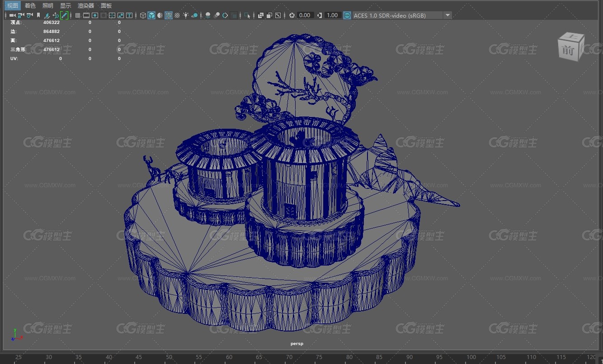The image size is (603, 364).
Task: Toggle the safe title icon
Action: point(129,15)
